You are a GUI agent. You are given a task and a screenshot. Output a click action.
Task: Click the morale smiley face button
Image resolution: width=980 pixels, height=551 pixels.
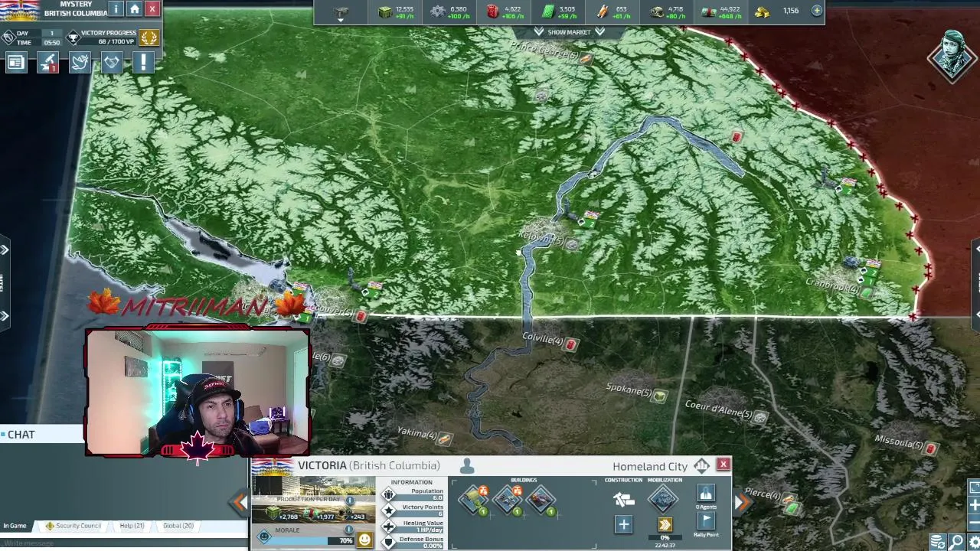364,540
